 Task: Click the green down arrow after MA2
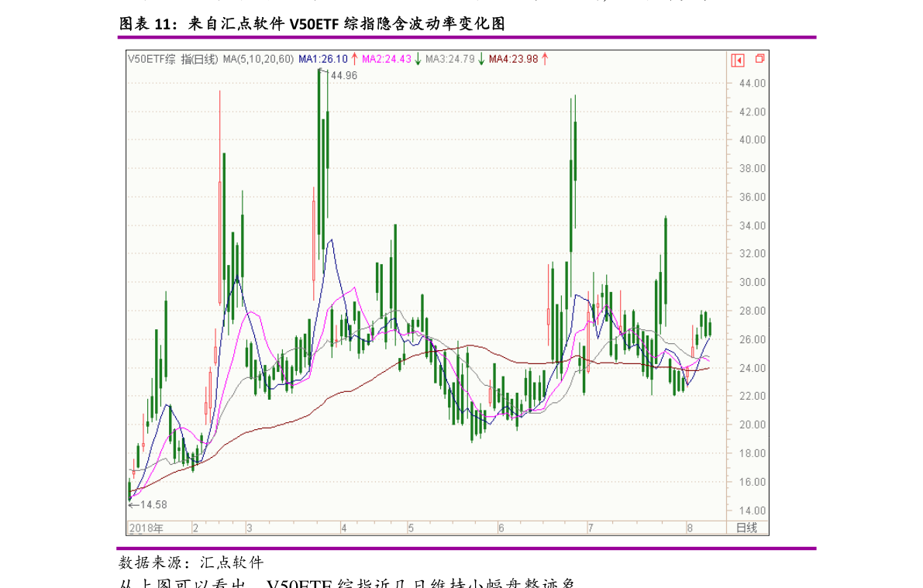tap(417, 59)
